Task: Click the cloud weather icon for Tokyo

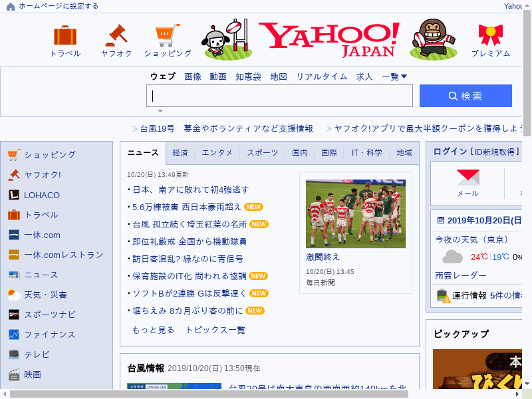Action: pos(452,257)
